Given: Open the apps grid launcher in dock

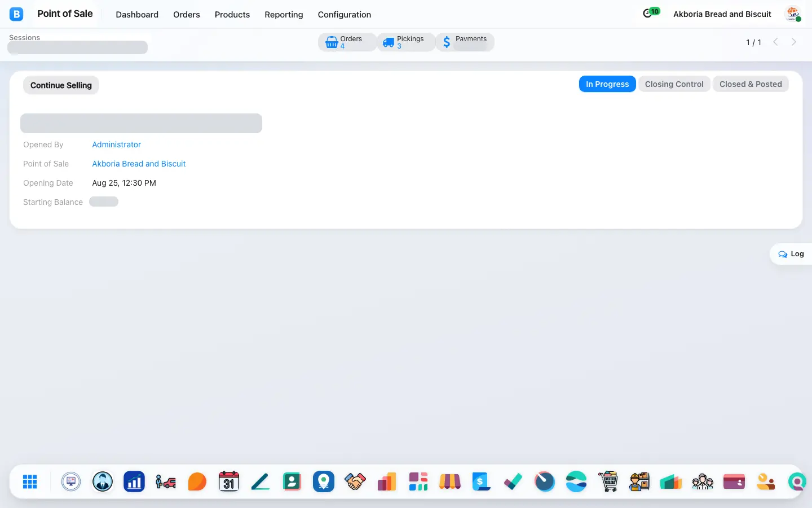Looking at the screenshot, I should click(x=30, y=481).
